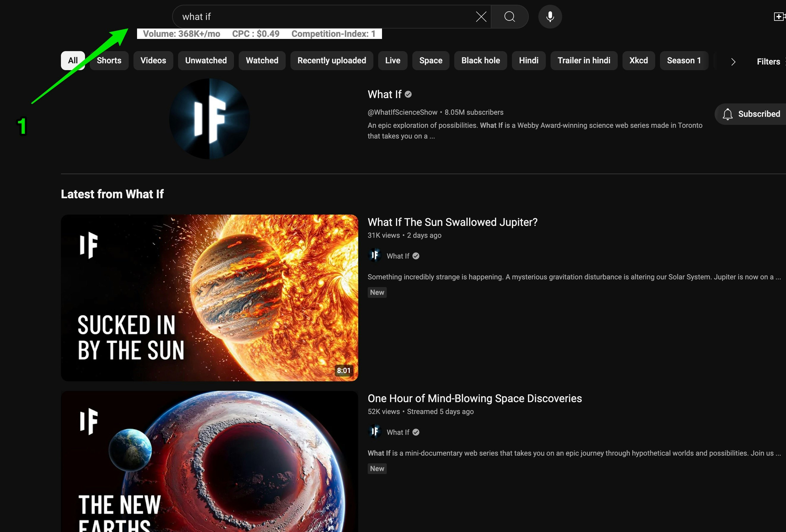
Task: Click the 'Competition-Index: 1' stat
Action: [334, 34]
